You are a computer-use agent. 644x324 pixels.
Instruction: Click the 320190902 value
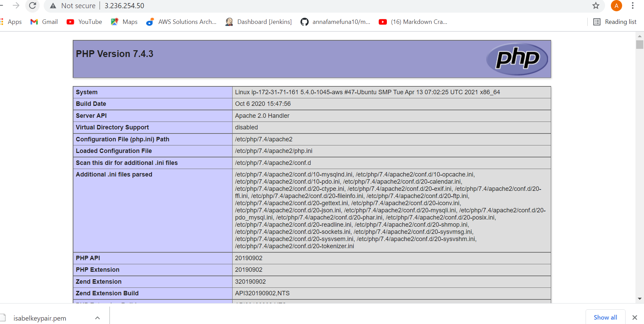(x=250, y=282)
